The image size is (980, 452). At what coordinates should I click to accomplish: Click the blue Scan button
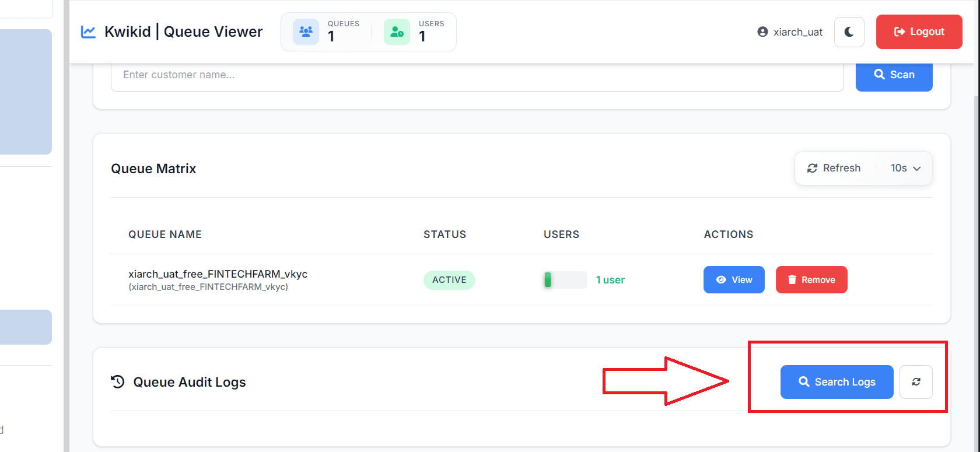[x=894, y=75]
